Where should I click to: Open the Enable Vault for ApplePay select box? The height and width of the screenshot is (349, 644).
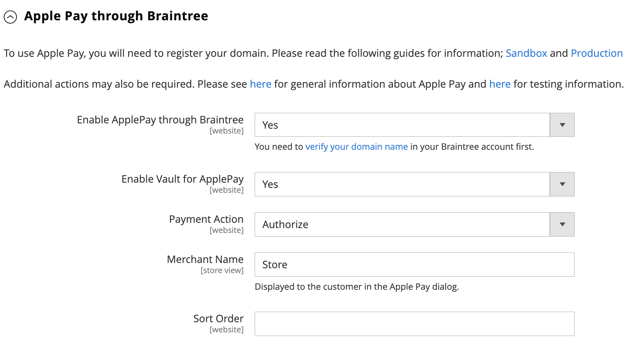(401, 184)
